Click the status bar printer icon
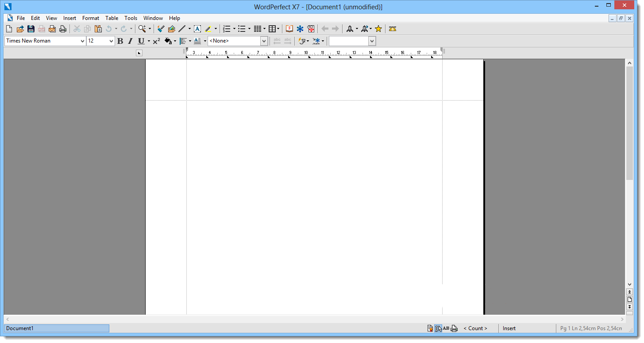Screen dimensions: 644x343 point(454,328)
